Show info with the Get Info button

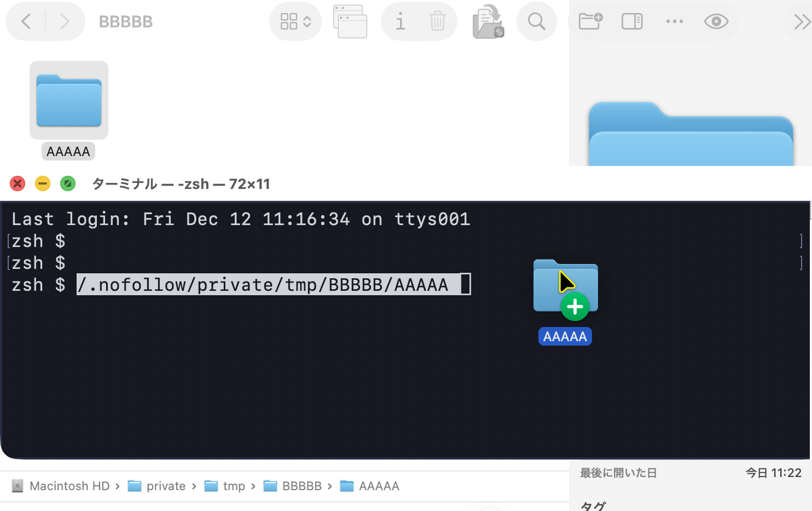point(401,21)
